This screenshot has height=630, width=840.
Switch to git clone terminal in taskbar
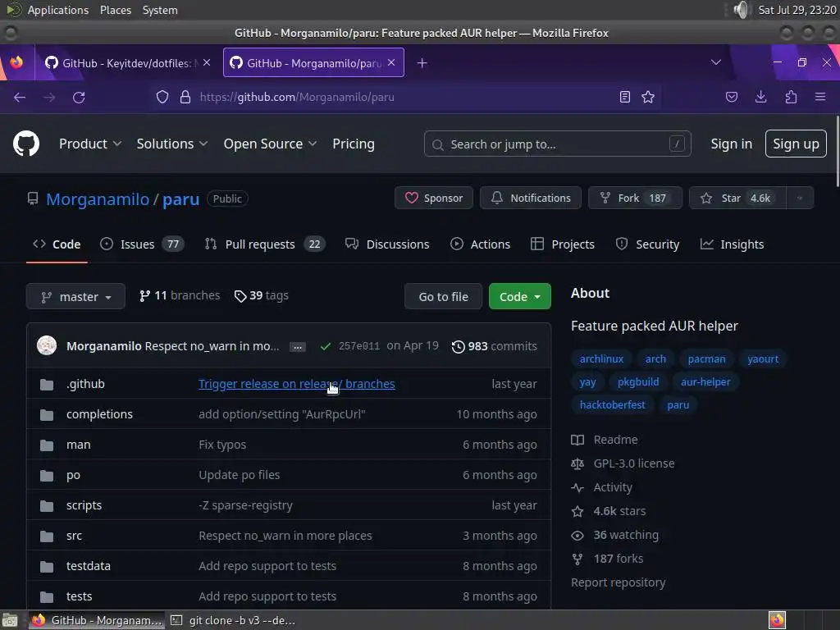[x=234, y=620]
